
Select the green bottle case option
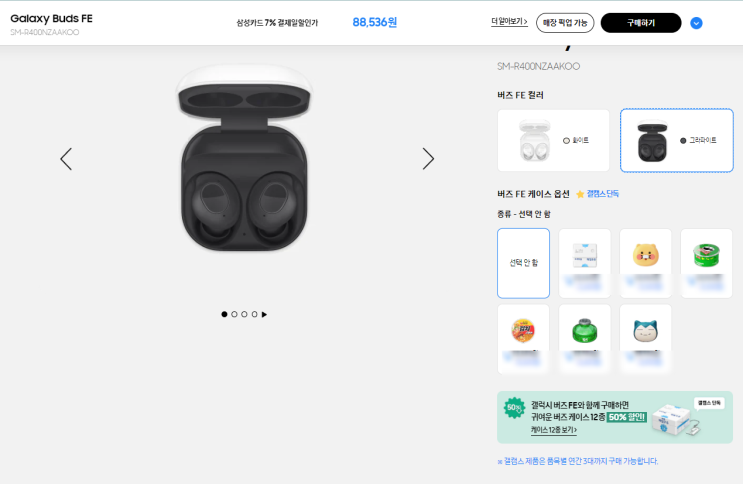point(585,339)
